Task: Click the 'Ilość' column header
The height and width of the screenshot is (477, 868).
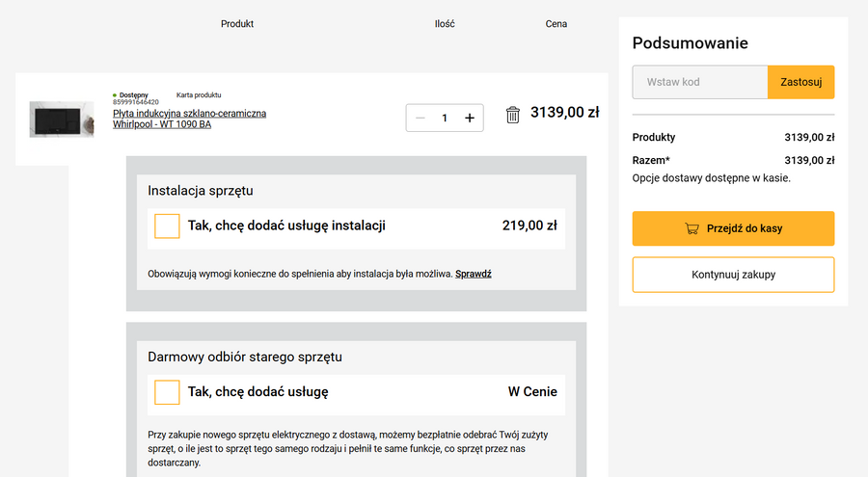Action: 445,24
